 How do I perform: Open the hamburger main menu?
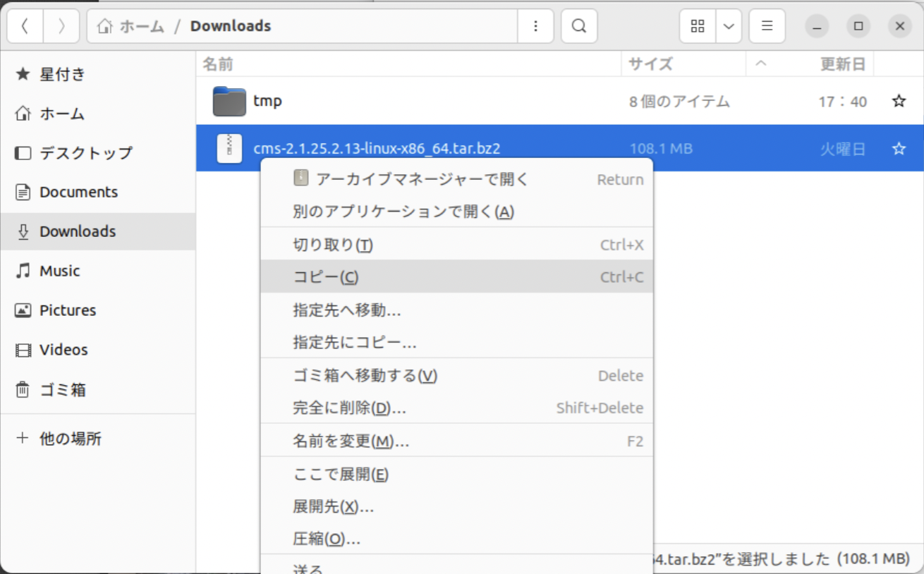point(767,26)
